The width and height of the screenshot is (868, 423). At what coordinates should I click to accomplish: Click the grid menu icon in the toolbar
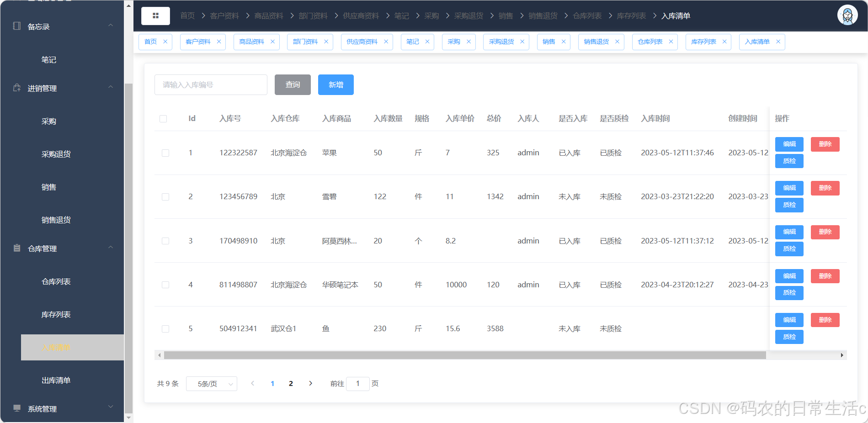pos(155,16)
